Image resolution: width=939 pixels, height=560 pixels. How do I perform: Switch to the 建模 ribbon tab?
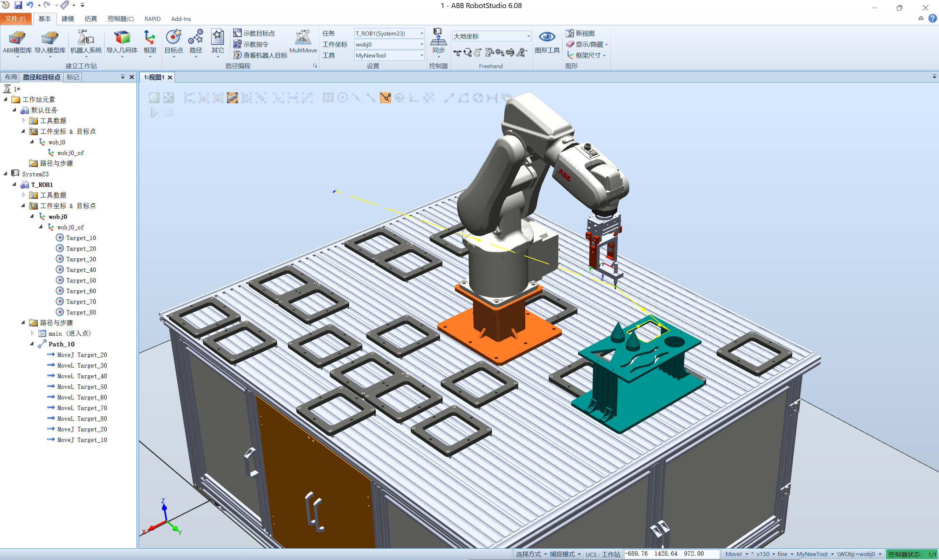(x=67, y=18)
